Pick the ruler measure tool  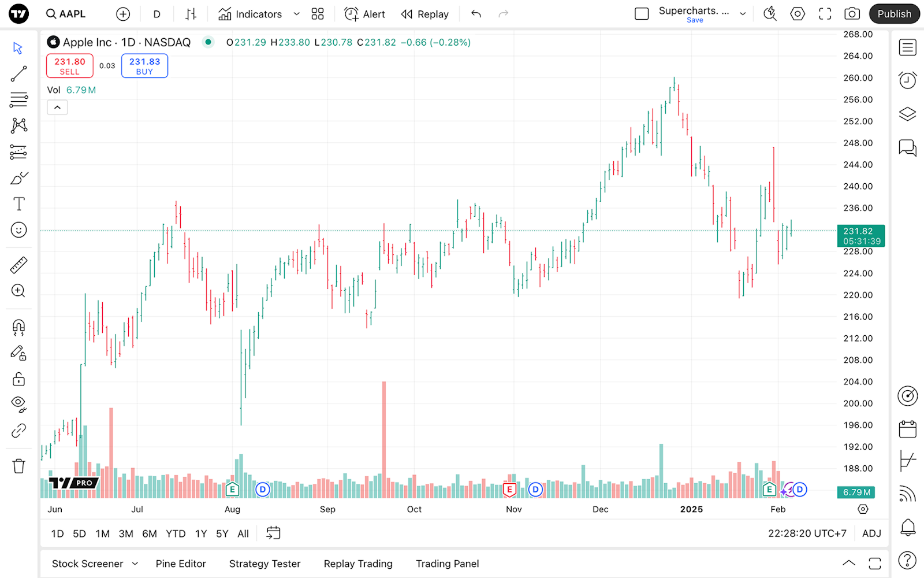coord(18,265)
